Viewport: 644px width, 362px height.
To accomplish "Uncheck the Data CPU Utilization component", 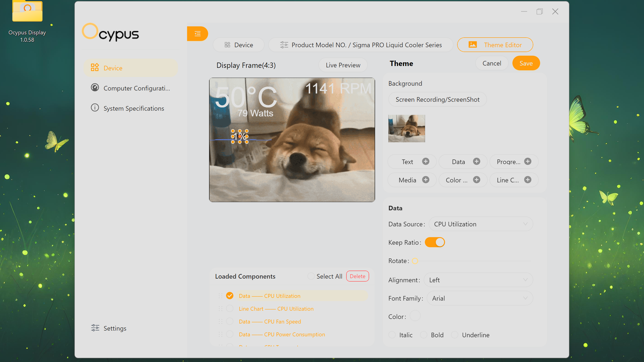I will [x=229, y=296].
